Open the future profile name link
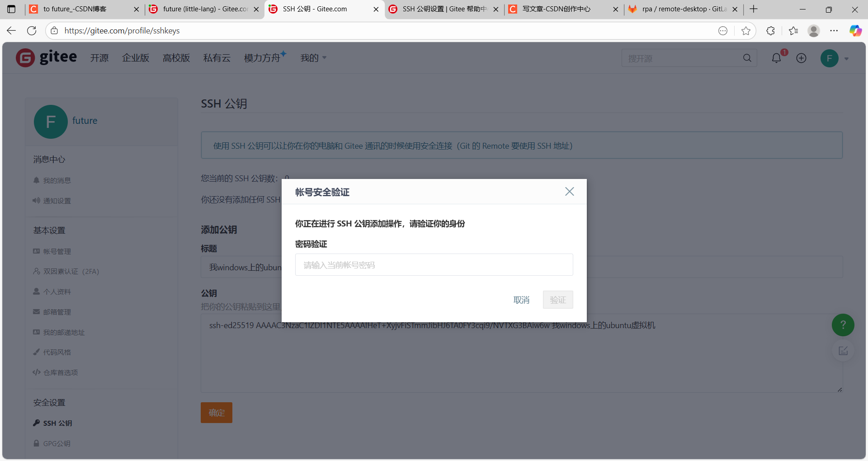Image resolution: width=868 pixels, height=461 pixels. [x=85, y=121]
